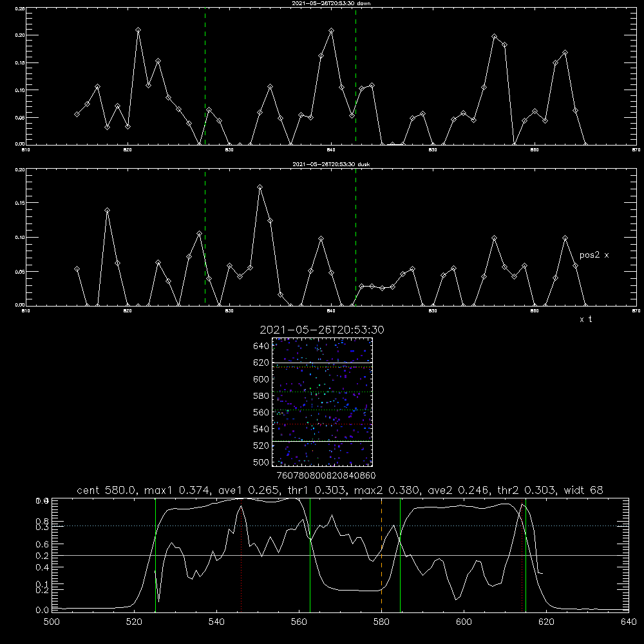The image size is (644, 644).
Task: Click the diamond marker at dawn plot's 856 peak
Action: (494, 36)
